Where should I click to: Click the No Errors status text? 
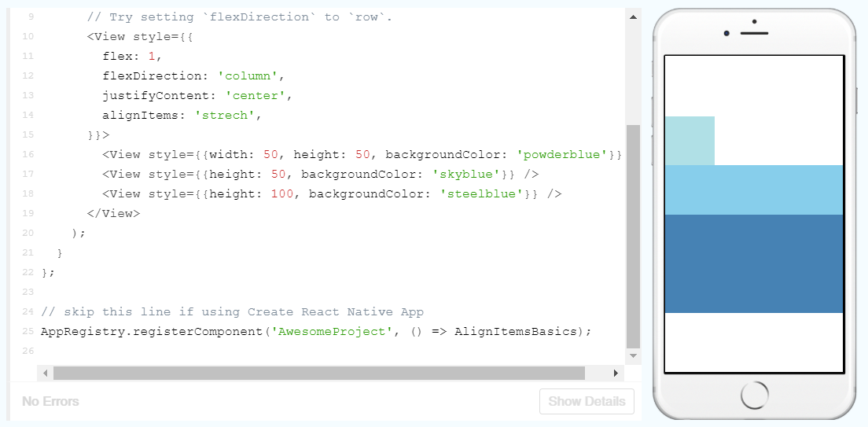[x=50, y=401]
